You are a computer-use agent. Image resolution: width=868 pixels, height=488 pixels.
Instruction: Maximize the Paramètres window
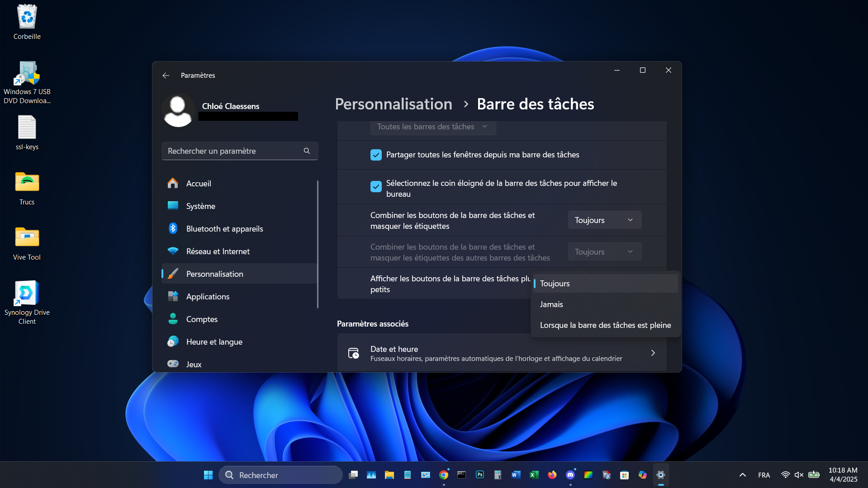[642, 70]
